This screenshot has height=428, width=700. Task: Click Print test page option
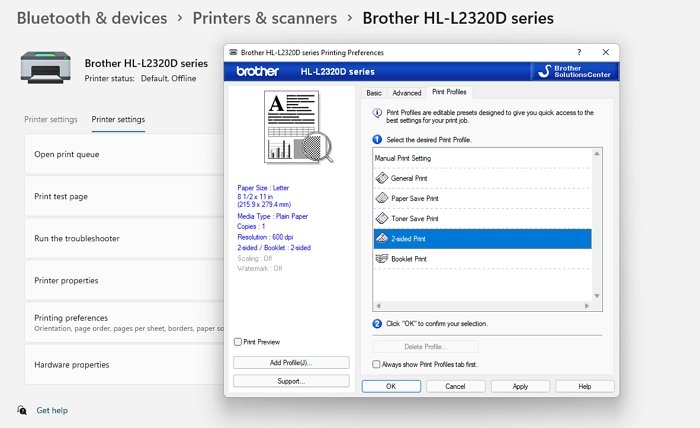125,196
